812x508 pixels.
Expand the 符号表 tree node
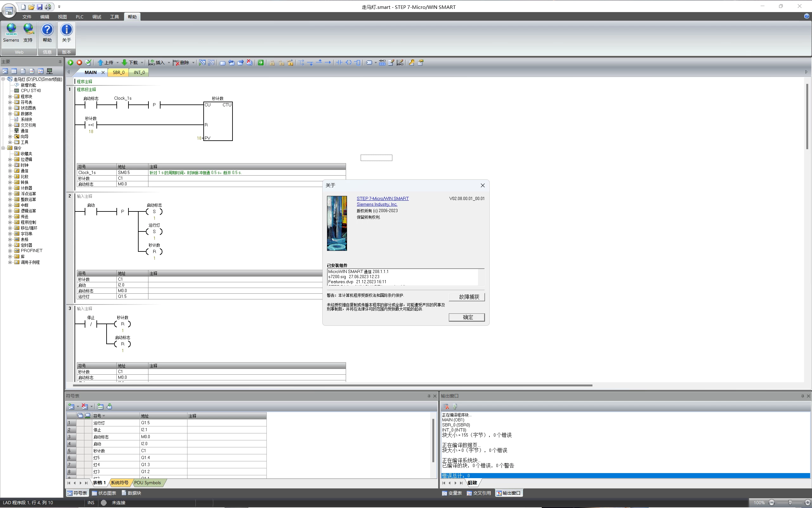(10, 102)
